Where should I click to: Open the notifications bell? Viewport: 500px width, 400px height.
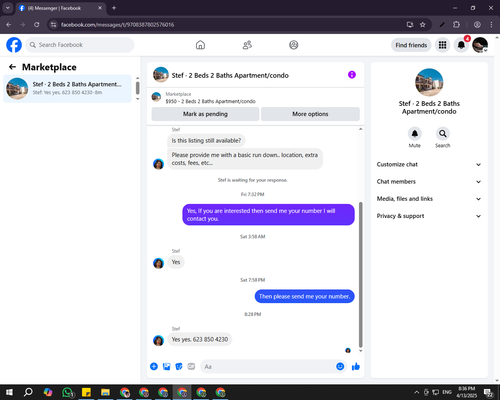point(461,45)
